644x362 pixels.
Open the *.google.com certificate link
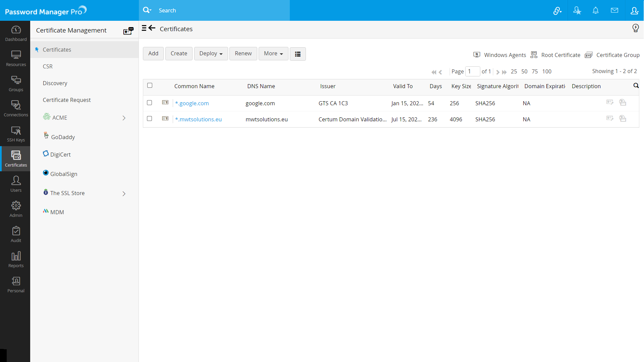coord(192,103)
